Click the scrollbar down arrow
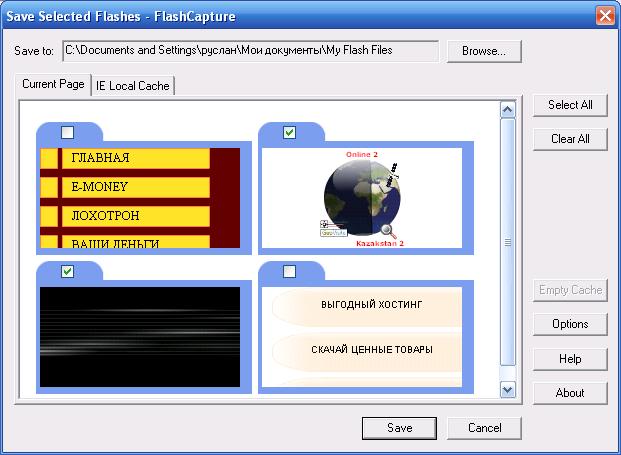Viewport: 621px width, 455px height. [x=507, y=389]
